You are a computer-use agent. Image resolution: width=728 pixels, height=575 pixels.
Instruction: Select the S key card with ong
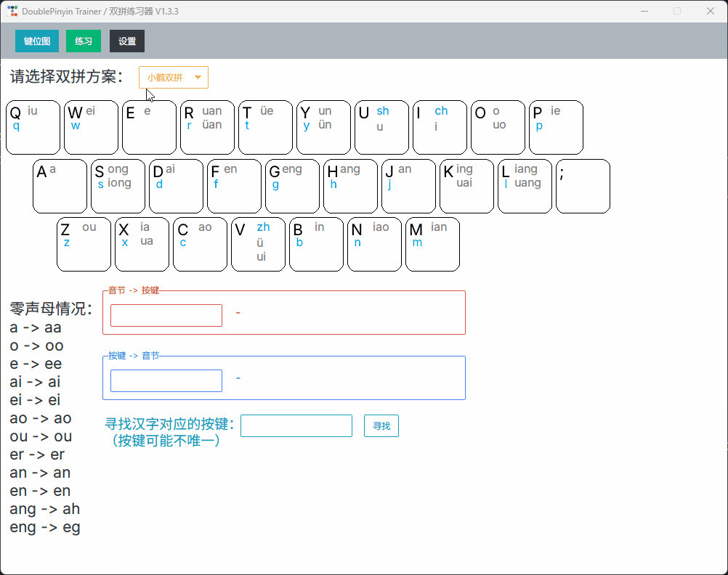118,187
